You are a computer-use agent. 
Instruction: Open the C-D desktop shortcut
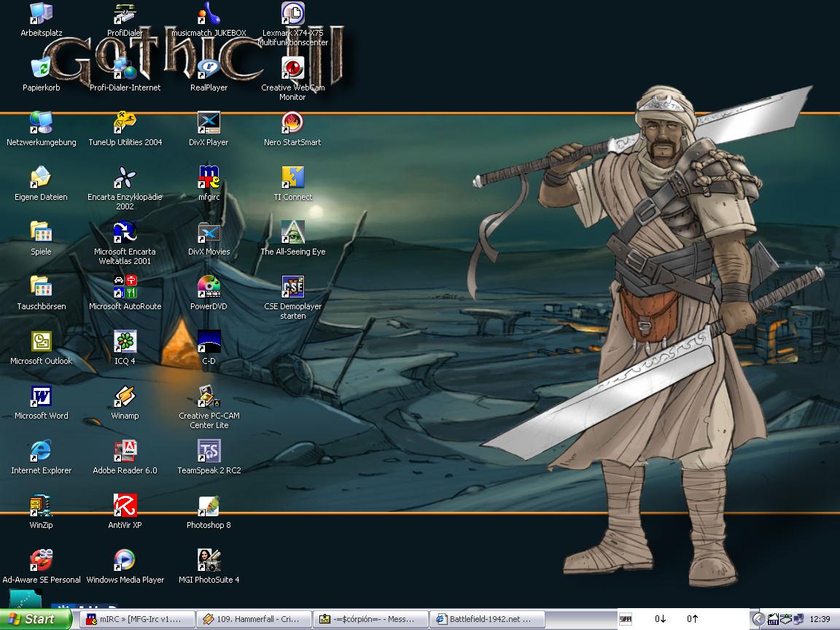point(209,348)
